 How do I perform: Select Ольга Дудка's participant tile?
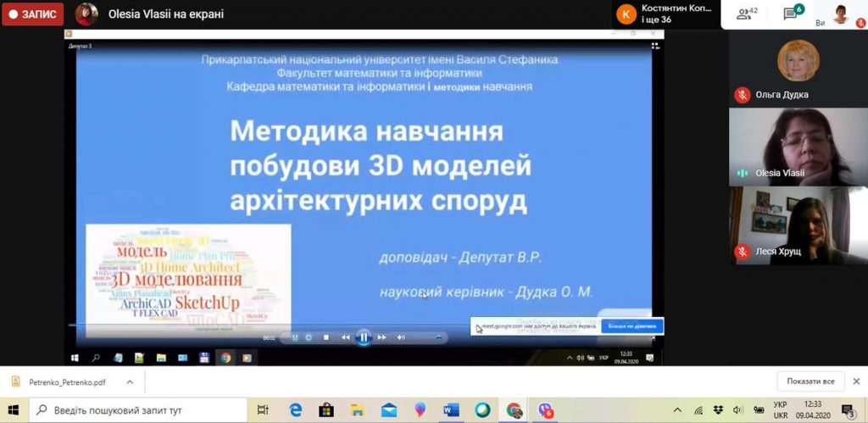pyautogui.click(x=798, y=68)
